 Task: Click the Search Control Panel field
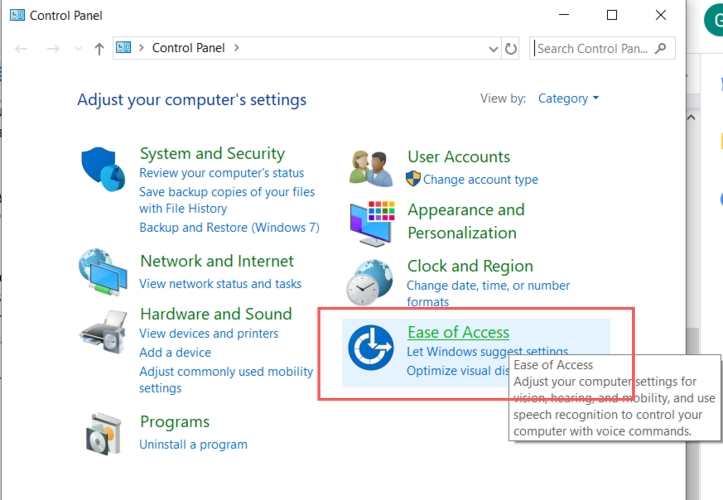coord(597,48)
